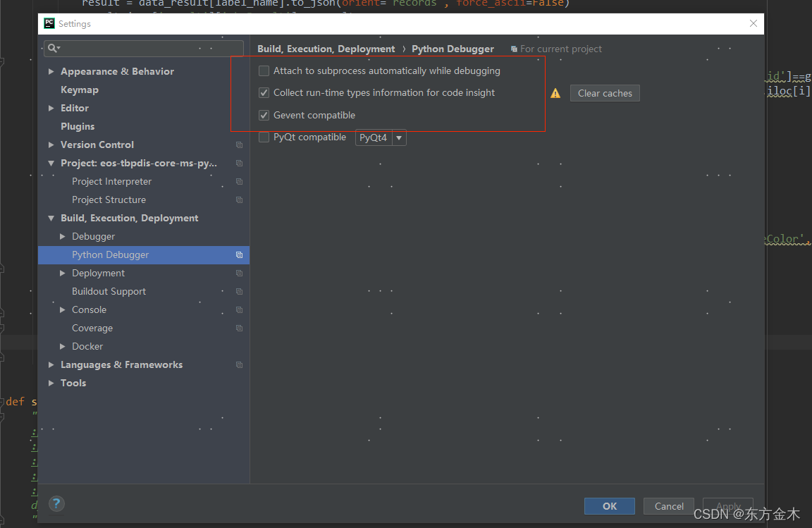Click the shared-settings icon beside Console
This screenshot has height=528, width=812.
[x=238, y=309]
